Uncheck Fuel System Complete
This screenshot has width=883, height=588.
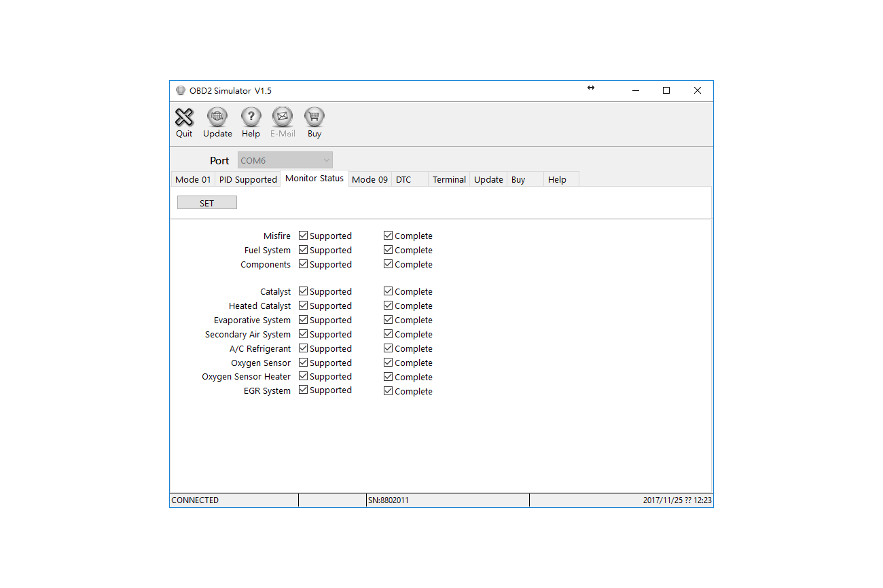[388, 249]
